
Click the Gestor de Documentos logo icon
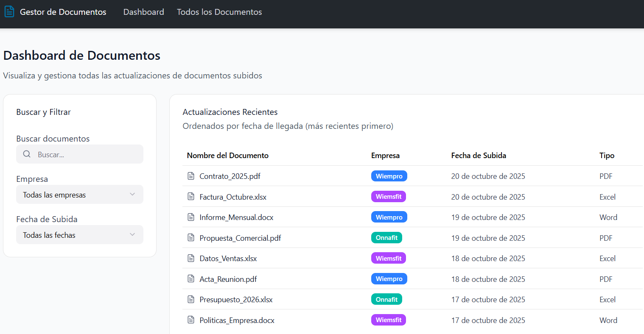[x=9, y=12]
